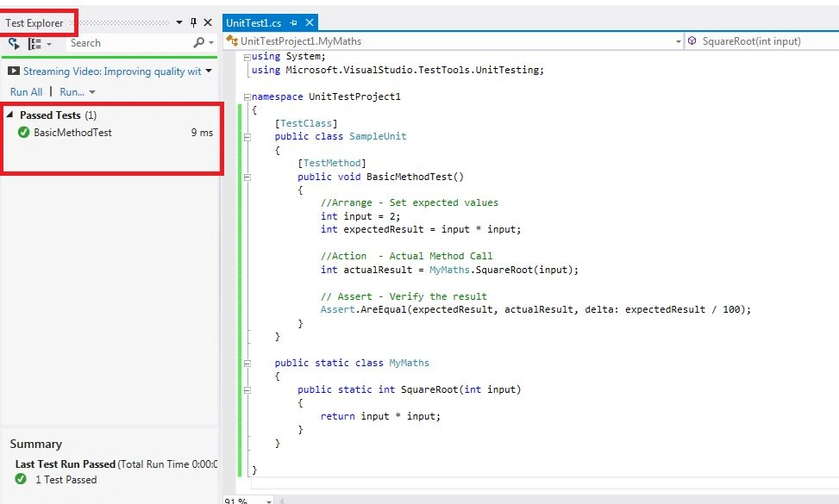Click the Test Explorer pin icon
This screenshot has width=839, height=504.
(194, 22)
